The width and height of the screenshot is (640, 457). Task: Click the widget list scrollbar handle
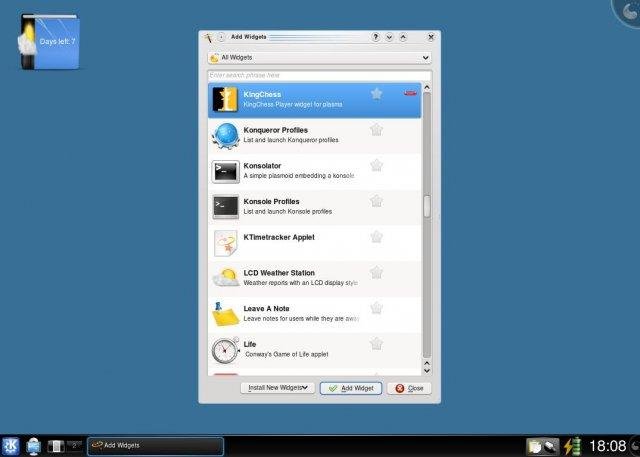[x=427, y=206]
